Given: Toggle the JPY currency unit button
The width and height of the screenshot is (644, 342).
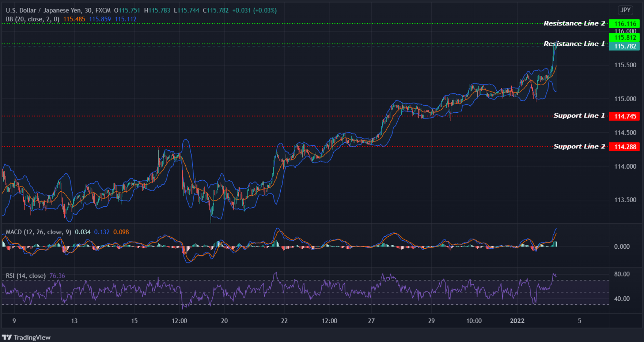Looking at the screenshot, I should tap(626, 10).
